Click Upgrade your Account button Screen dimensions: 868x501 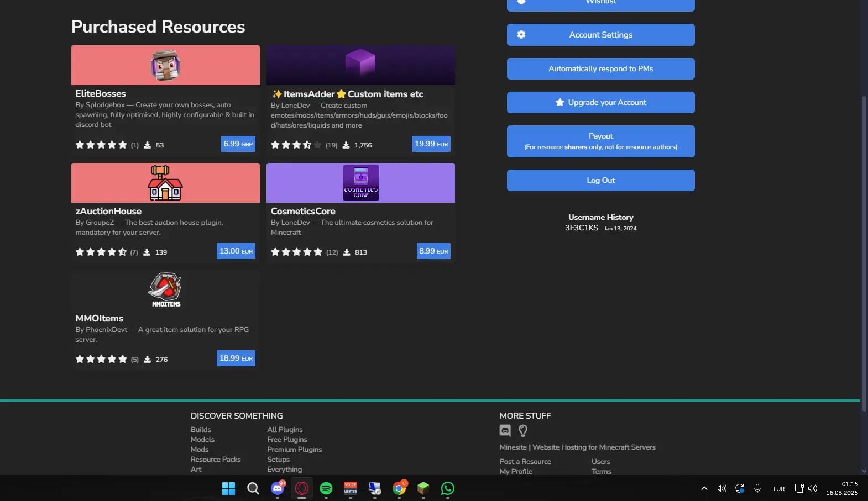click(601, 103)
